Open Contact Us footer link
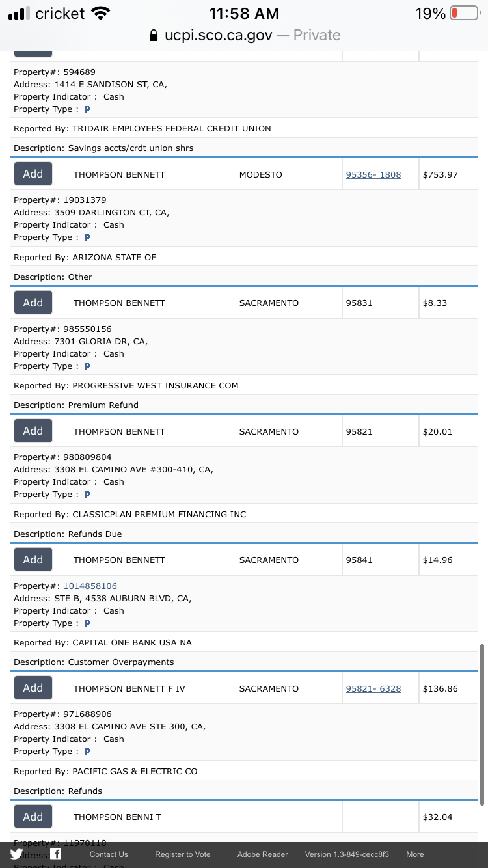Viewport: 488px width, 868px height. click(x=109, y=854)
